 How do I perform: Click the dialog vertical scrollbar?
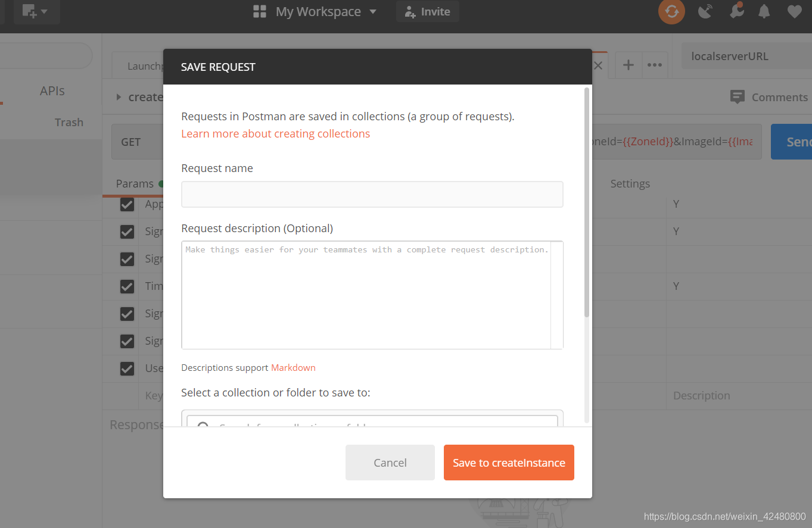(x=587, y=202)
